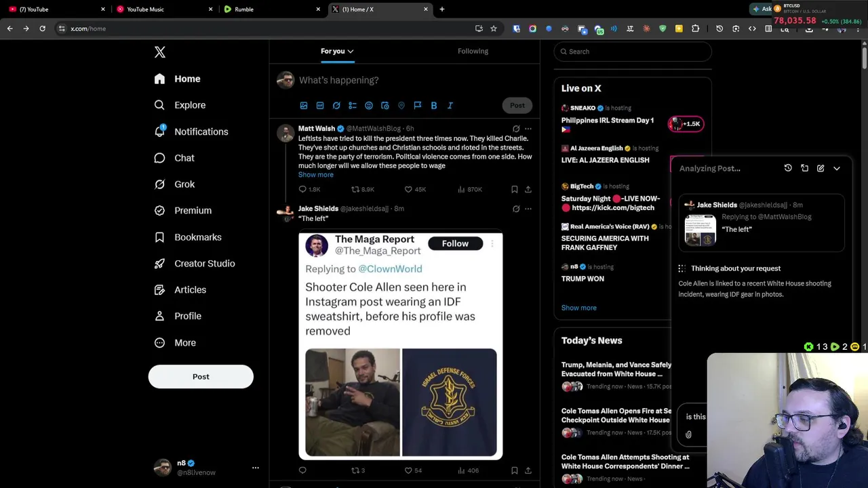Like Matt Walsh's post

point(415,189)
